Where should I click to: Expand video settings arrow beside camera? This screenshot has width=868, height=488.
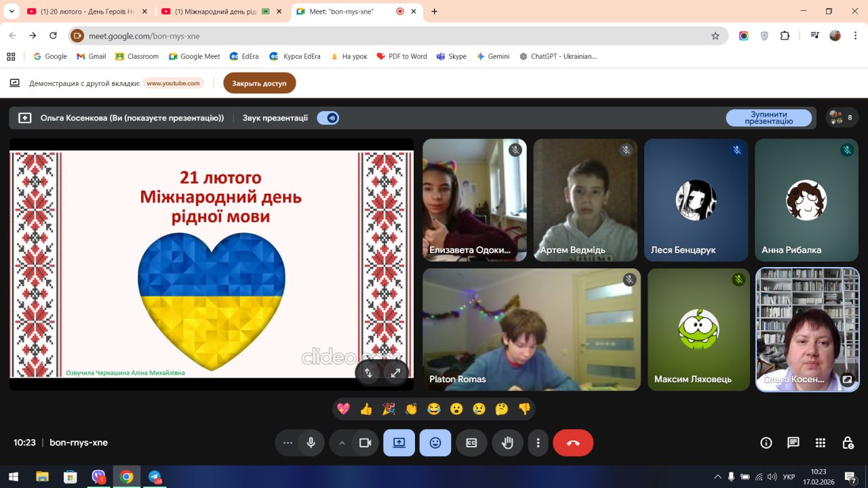tap(342, 443)
